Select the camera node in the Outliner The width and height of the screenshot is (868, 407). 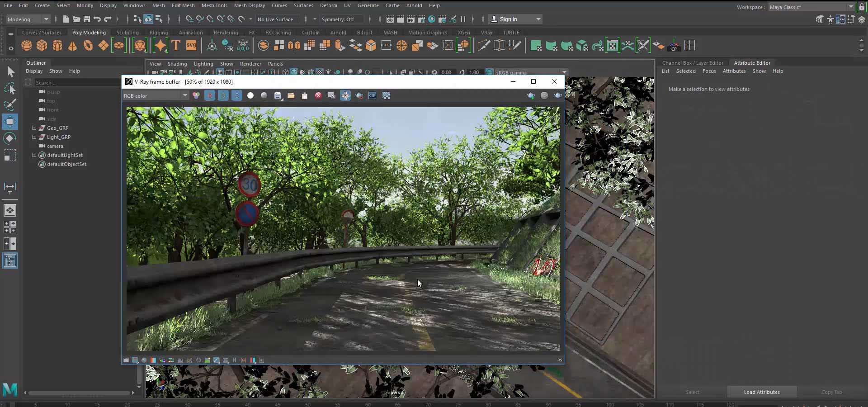point(55,146)
